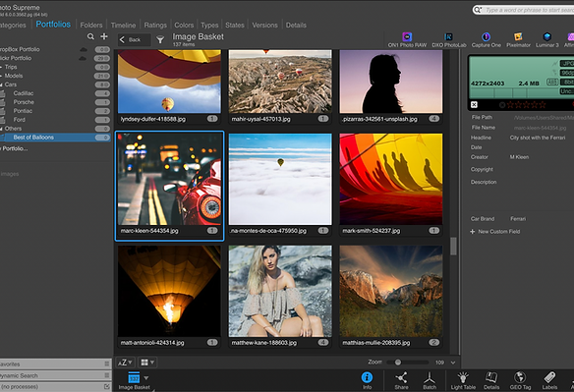Click the DropBox Portfolio cloud icon
The image size is (574, 392).
84,49
